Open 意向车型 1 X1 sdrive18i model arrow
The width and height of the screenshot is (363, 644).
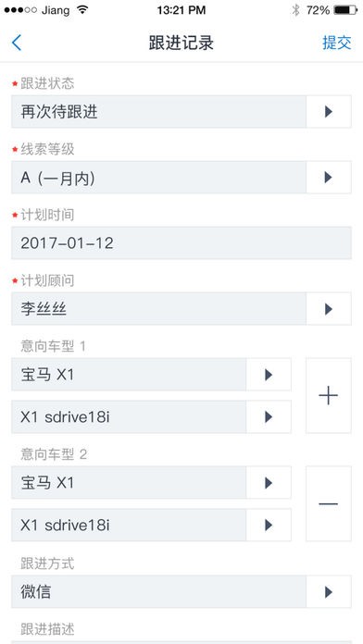[269, 417]
